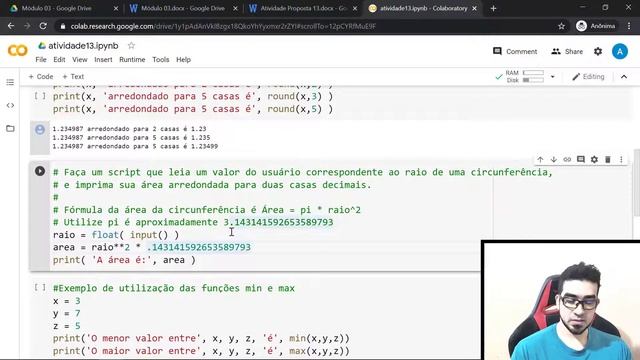Image resolution: width=640 pixels, height=360 pixels.
Task: Click the Share button
Action: tap(567, 51)
